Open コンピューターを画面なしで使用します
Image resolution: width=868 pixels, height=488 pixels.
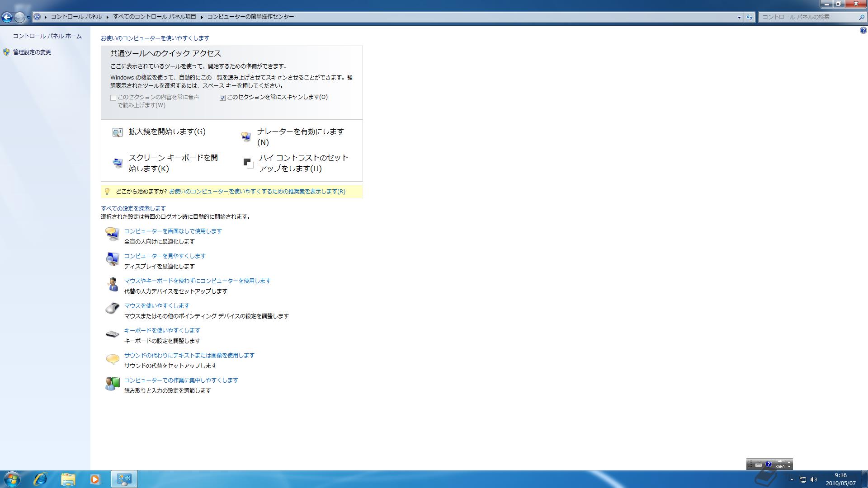pyautogui.click(x=173, y=231)
